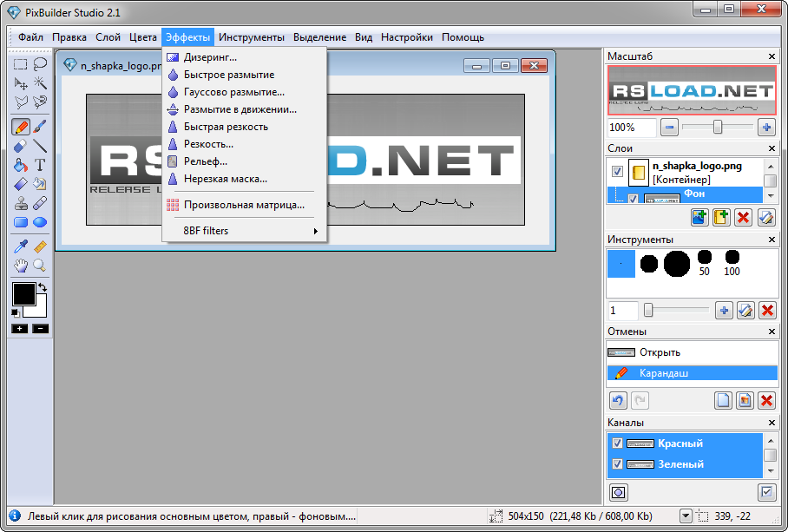The height and width of the screenshot is (532, 788).
Task: Select Нерезкая маска menu entry
Action: point(245,178)
